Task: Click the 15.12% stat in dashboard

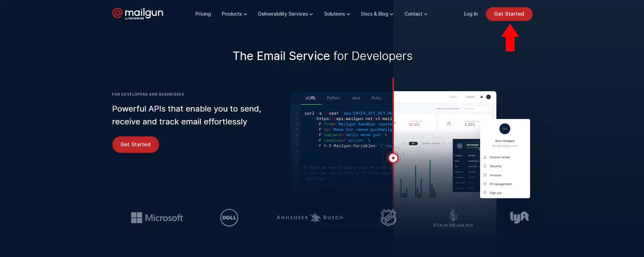Action: [414, 124]
